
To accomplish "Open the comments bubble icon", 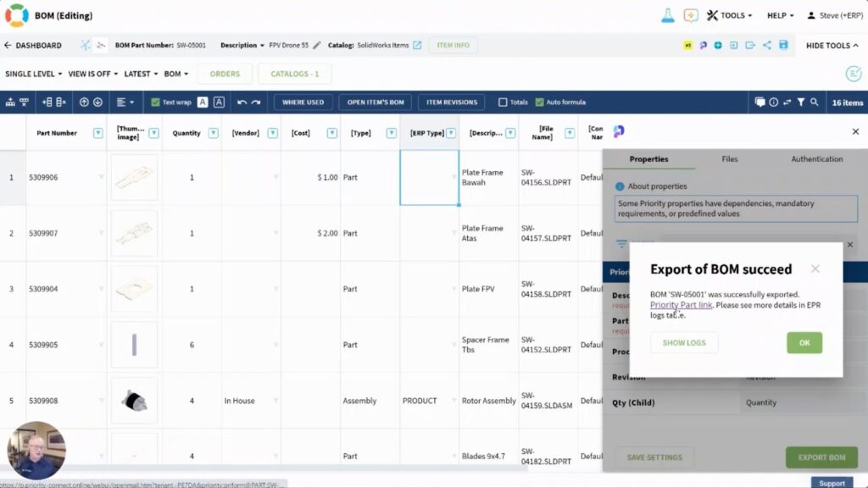I will pos(759,103).
